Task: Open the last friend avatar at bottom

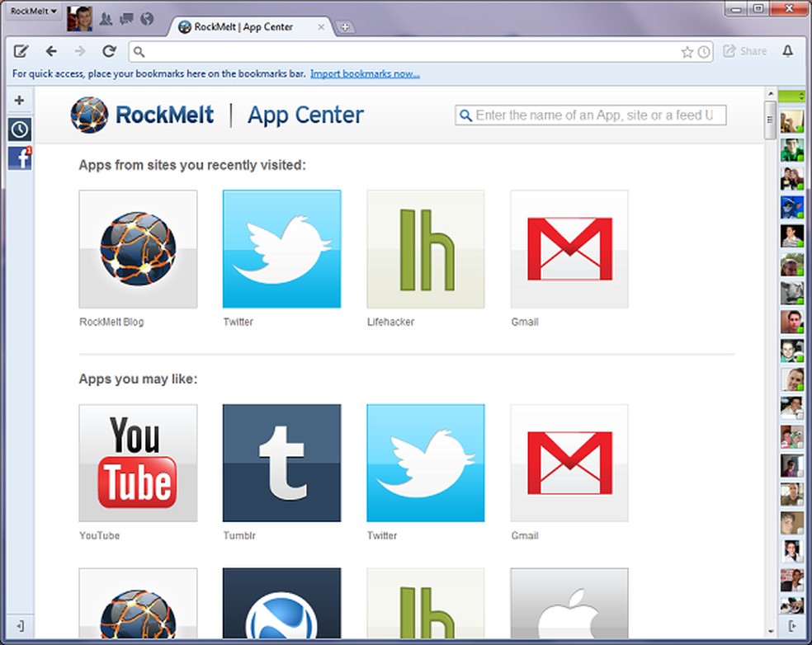Action: 792,606
